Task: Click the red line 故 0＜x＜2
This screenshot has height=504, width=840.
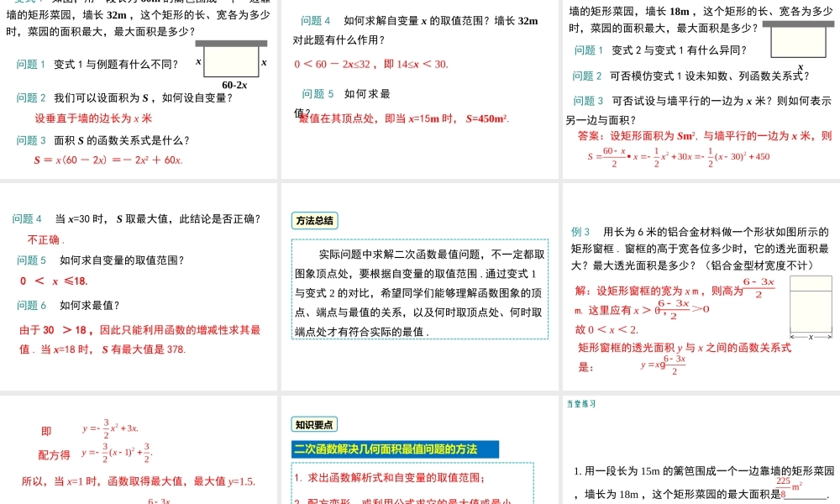Action: point(606,329)
